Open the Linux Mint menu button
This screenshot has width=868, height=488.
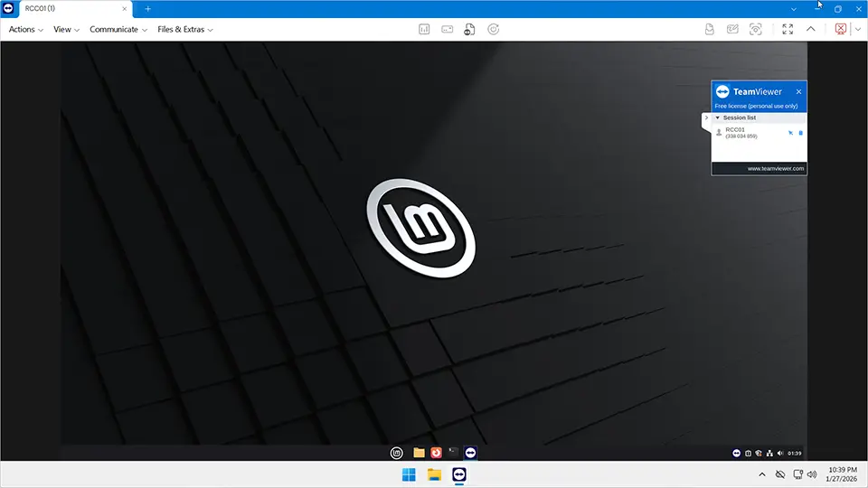pos(396,453)
